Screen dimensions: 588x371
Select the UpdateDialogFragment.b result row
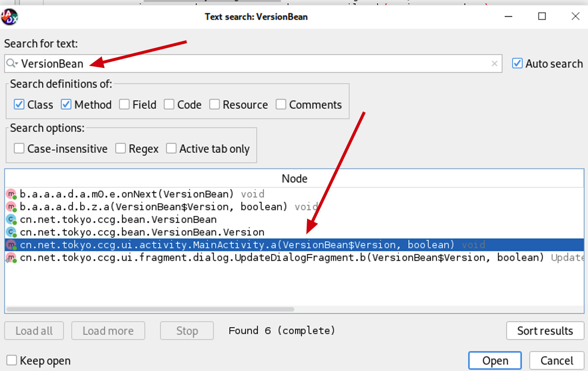(x=261, y=258)
